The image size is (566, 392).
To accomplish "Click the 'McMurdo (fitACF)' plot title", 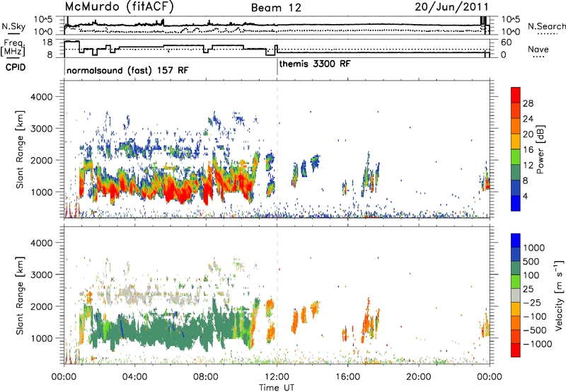I will coord(119,7).
